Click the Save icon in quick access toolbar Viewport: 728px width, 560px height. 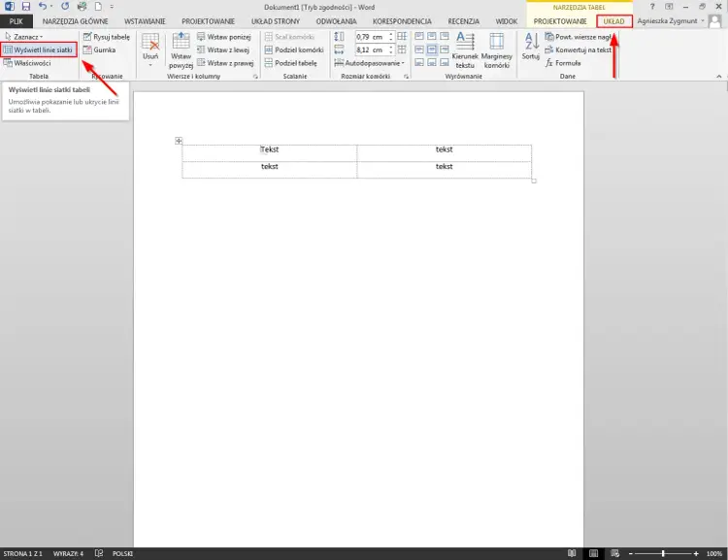26,7
